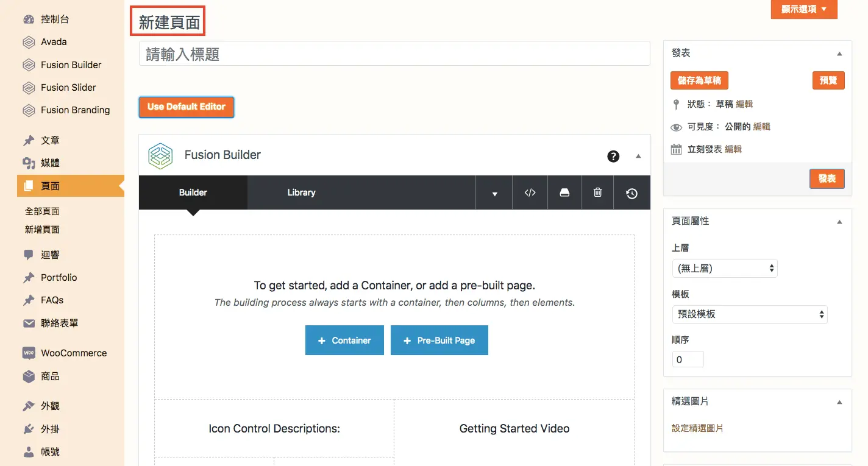Switch to the Library tab
The image size is (868, 466).
pos(301,192)
